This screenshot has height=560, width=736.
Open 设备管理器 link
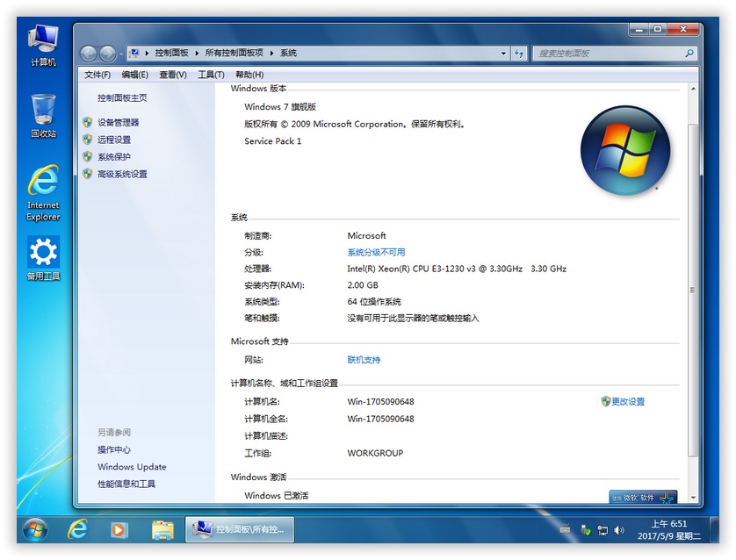(x=119, y=122)
